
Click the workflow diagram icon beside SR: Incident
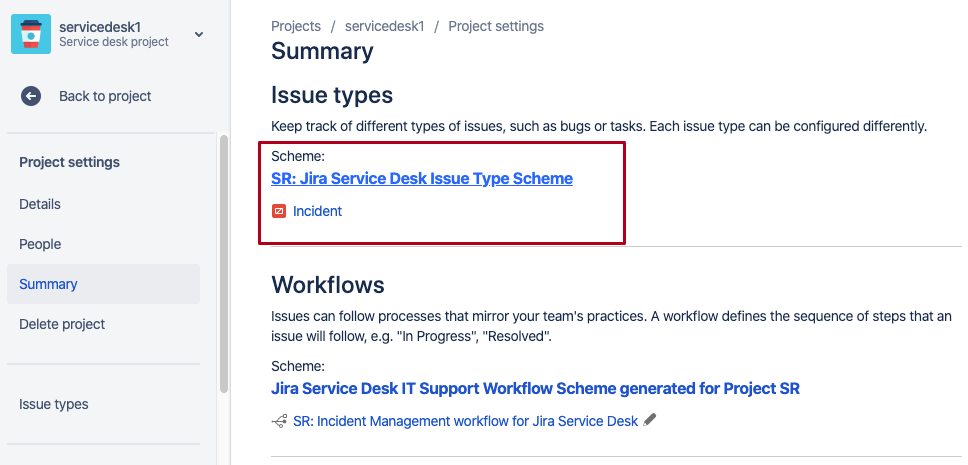(279, 421)
